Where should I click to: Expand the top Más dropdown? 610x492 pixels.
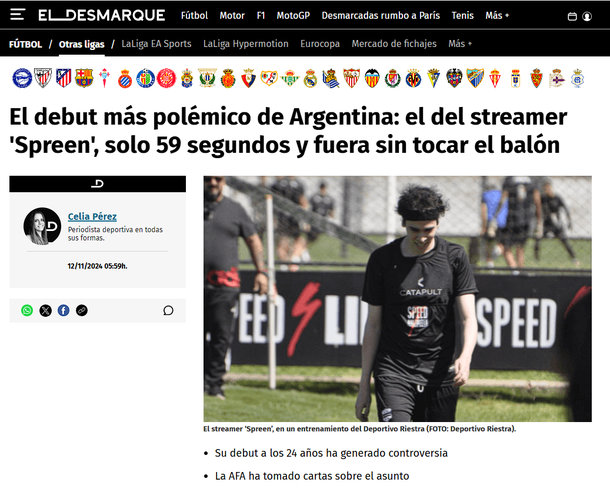point(497,16)
